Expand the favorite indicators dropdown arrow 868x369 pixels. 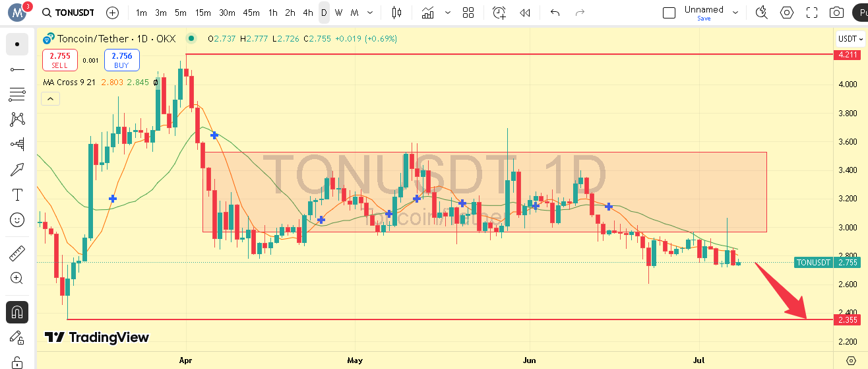(x=448, y=13)
